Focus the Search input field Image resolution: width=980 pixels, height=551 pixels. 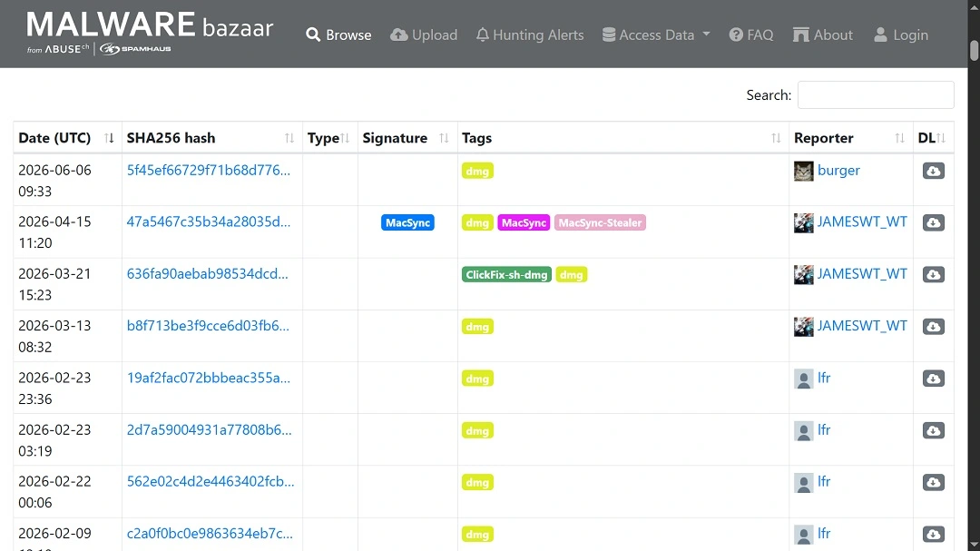click(x=876, y=95)
